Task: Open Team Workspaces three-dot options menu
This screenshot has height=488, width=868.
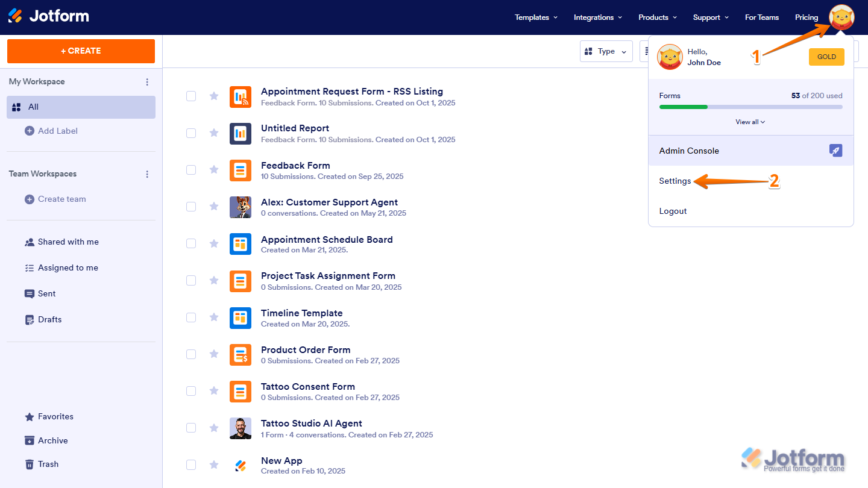Action: 147,174
